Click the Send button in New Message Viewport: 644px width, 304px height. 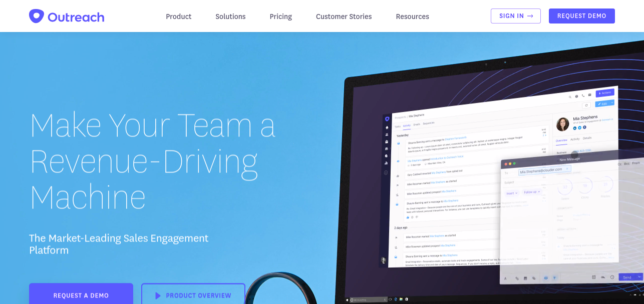(627, 277)
